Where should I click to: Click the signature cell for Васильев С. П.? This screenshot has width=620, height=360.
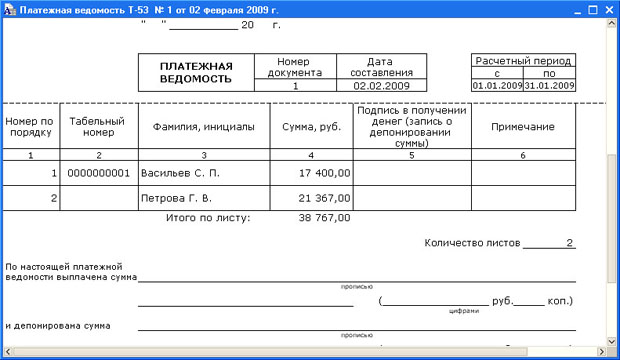click(412, 173)
